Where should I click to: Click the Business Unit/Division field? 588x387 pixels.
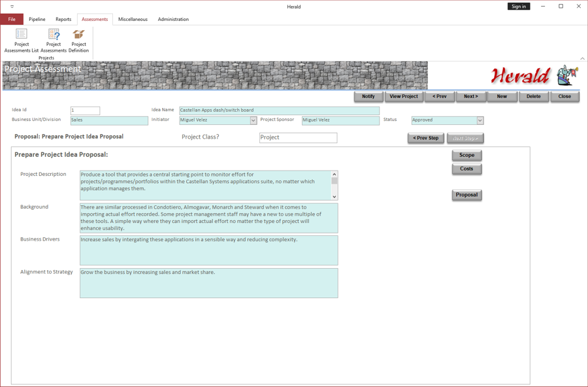click(109, 120)
